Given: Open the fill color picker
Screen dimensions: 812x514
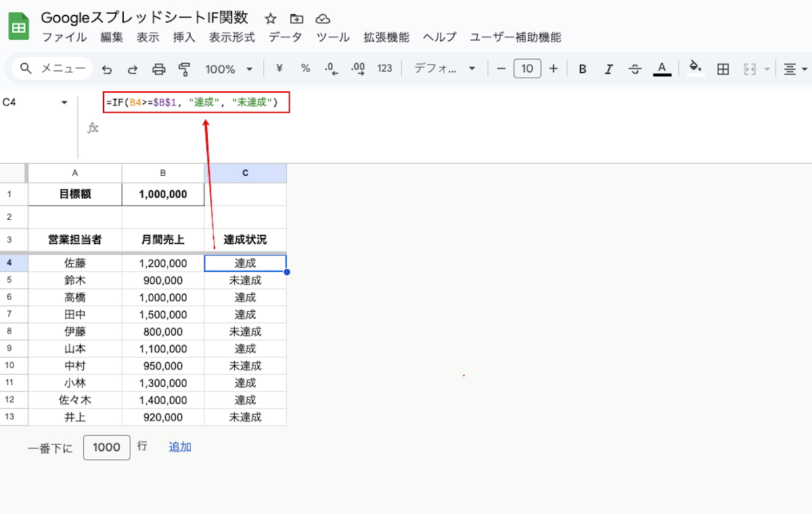Looking at the screenshot, I should click(x=696, y=68).
